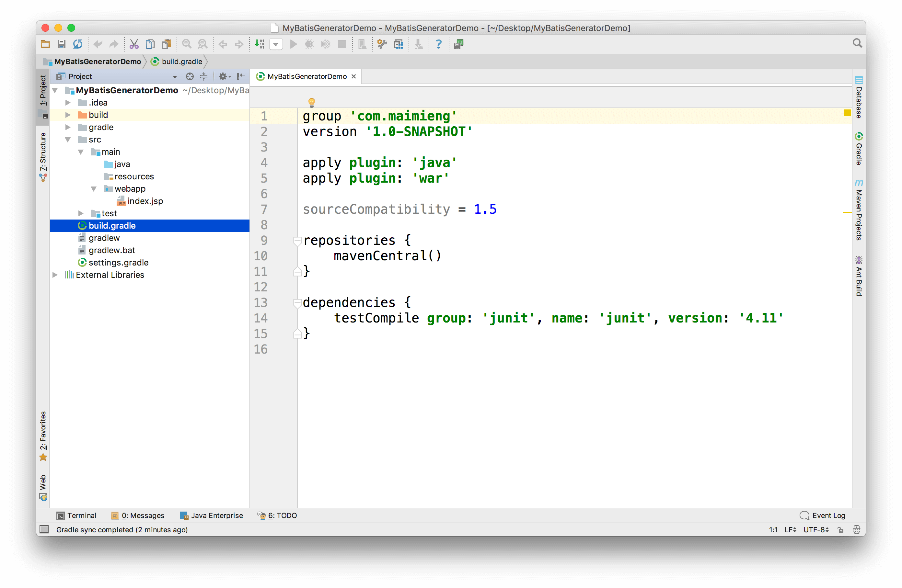Collapse the webapp folder
The height and width of the screenshot is (588, 902).
click(x=94, y=189)
